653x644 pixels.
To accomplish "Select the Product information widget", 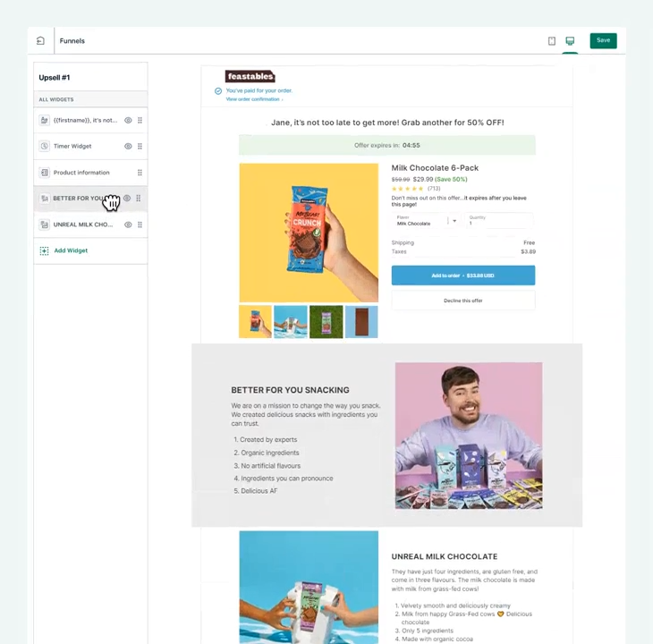I will [90, 173].
